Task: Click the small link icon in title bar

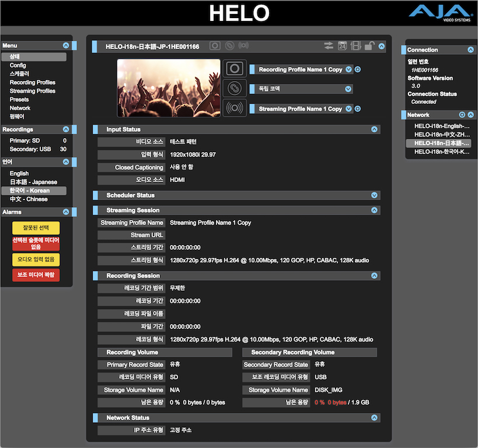Action: pos(229,45)
